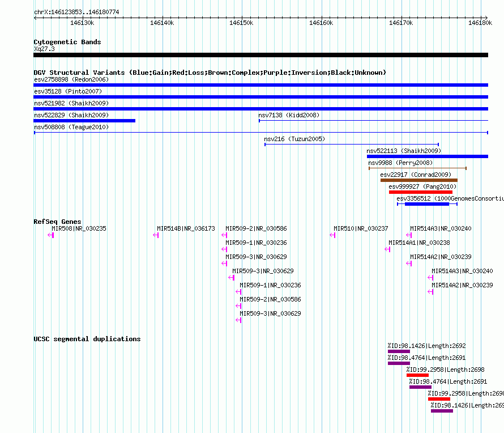Click the 146150k ruler label
This screenshot has height=433, width=504.
[241, 23]
